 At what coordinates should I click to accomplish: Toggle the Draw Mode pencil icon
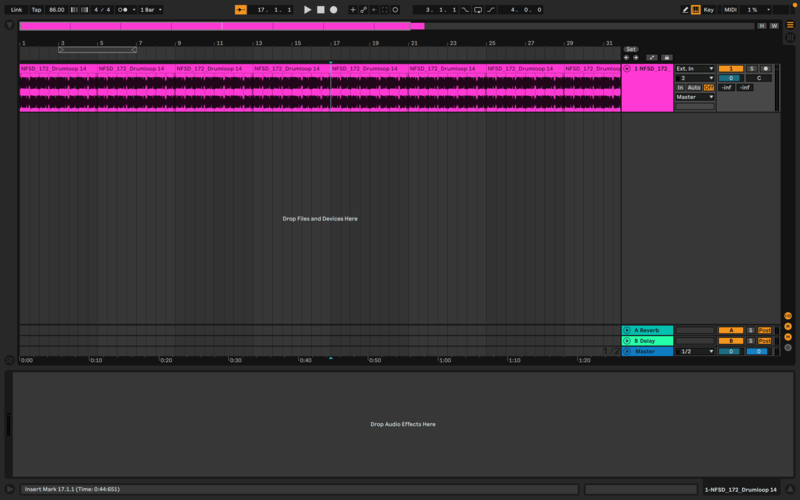pyautogui.click(x=685, y=9)
